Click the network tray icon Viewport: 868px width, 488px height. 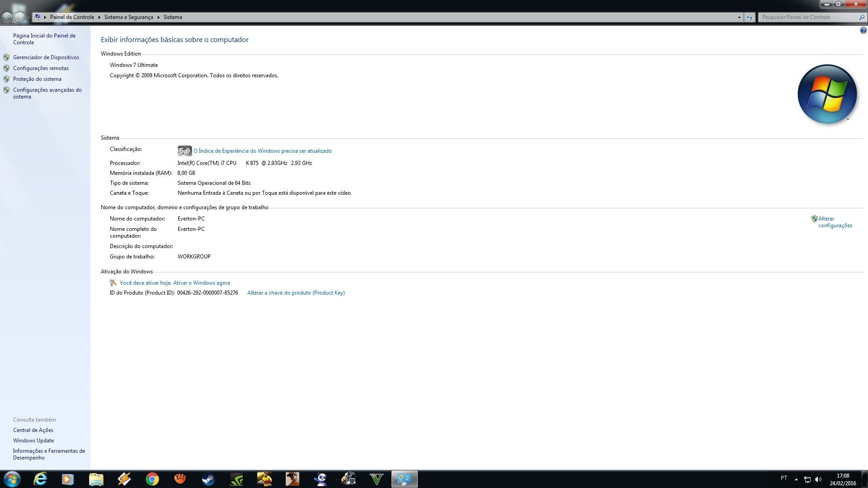[807, 479]
